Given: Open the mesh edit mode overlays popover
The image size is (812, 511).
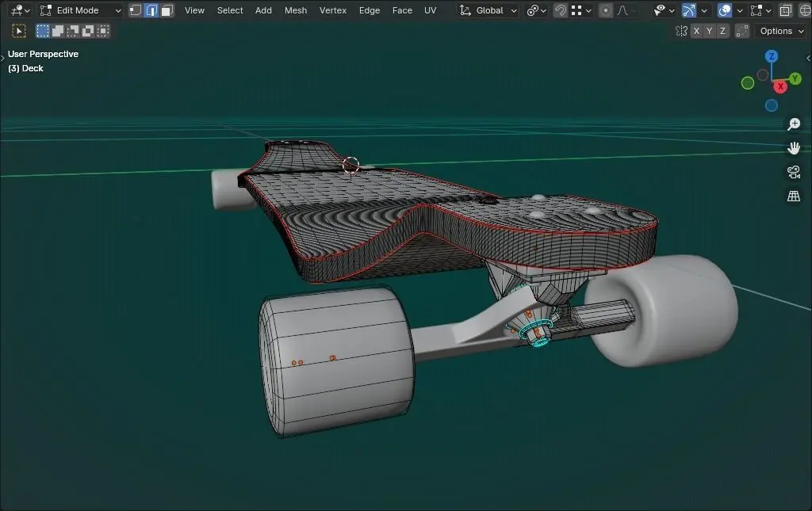Looking at the screenshot, I should tap(760, 10).
